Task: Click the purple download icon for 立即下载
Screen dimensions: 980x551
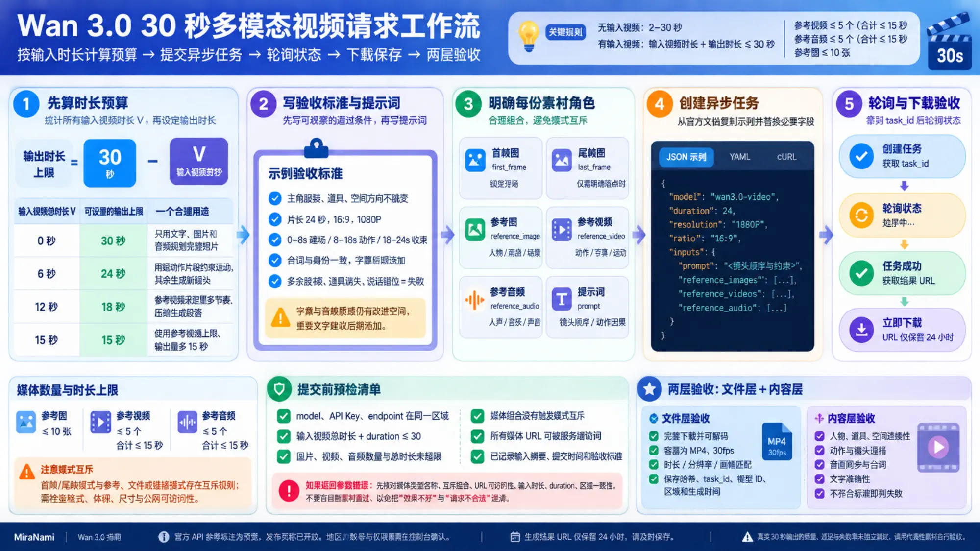Action: click(861, 330)
